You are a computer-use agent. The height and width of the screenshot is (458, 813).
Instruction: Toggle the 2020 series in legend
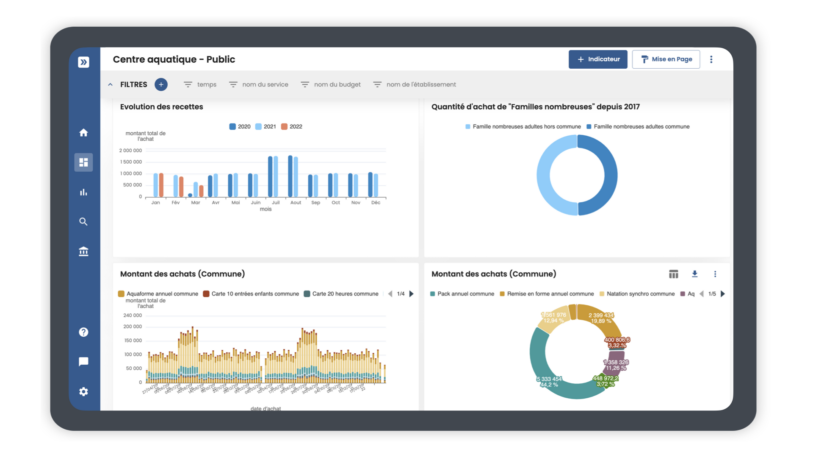tap(240, 127)
